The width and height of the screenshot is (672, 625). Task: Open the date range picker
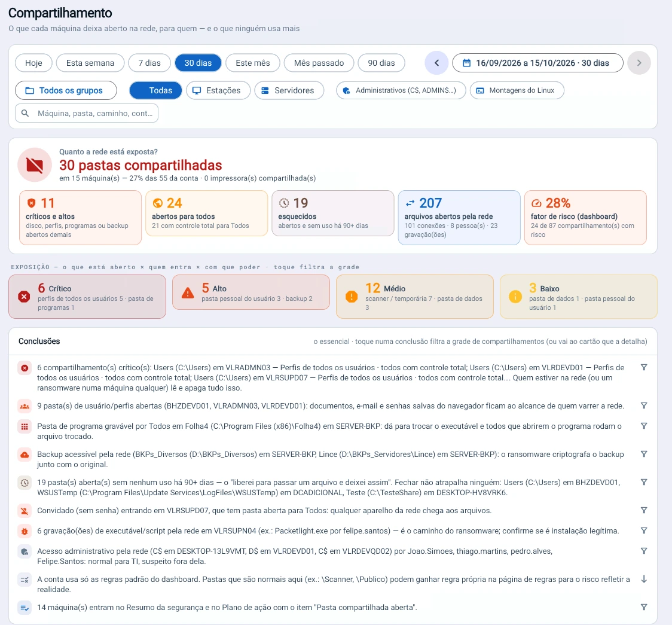click(x=538, y=63)
